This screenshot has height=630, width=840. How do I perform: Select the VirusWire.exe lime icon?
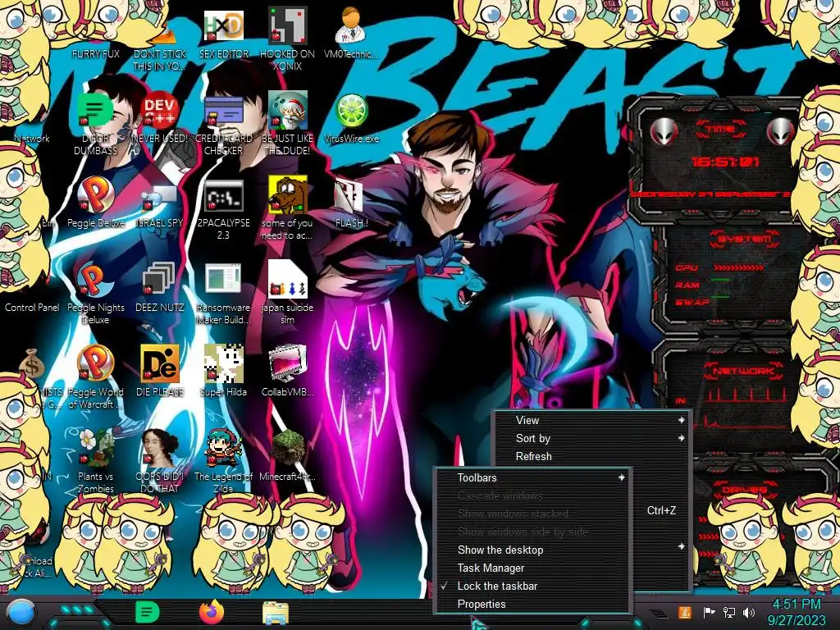[351, 118]
